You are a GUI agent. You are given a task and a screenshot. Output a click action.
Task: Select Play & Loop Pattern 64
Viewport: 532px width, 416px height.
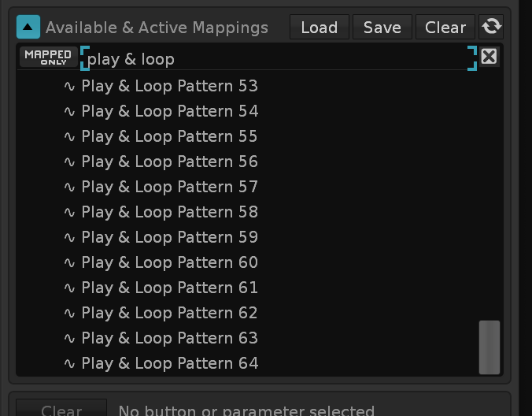[169, 363]
